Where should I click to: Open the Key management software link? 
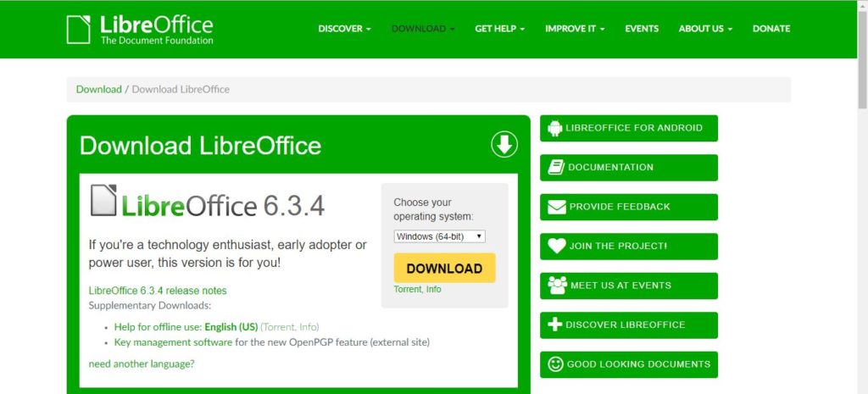click(173, 342)
